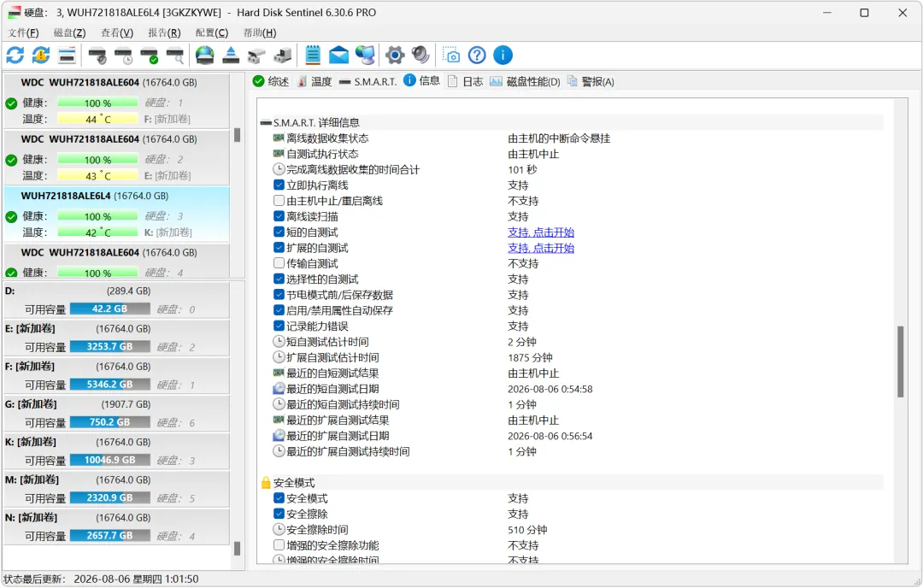Click 支持, 点击开始 link for 扩展的自测试
This screenshot has width=923, height=588.
541,248
